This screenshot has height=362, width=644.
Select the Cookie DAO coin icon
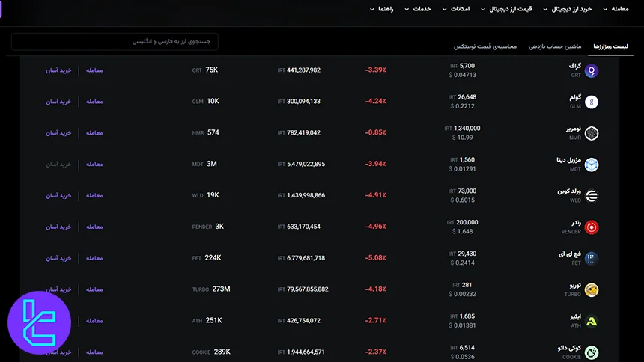click(x=592, y=352)
